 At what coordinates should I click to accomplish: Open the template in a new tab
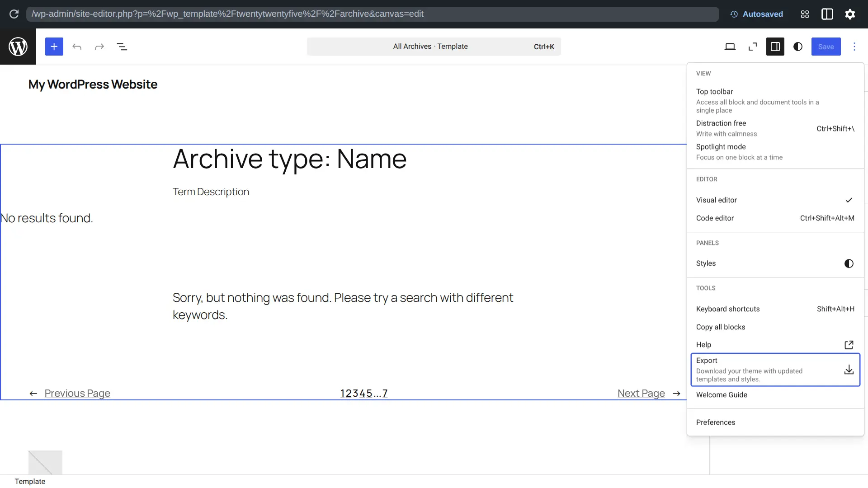(753, 47)
